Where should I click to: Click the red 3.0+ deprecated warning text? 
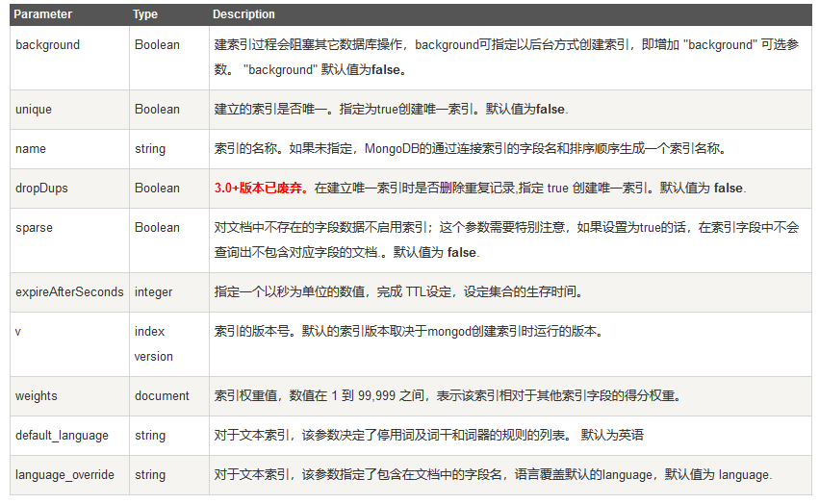pos(262,189)
